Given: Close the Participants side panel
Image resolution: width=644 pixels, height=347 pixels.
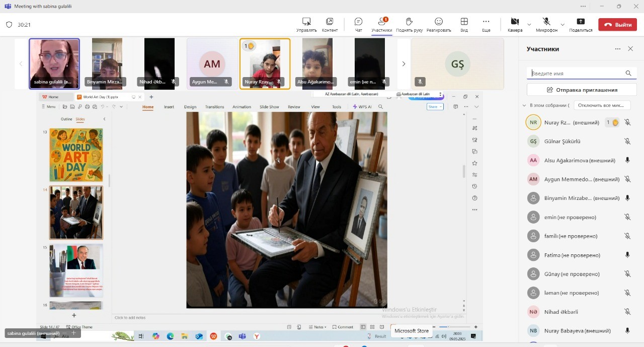Looking at the screenshot, I should pos(630,49).
